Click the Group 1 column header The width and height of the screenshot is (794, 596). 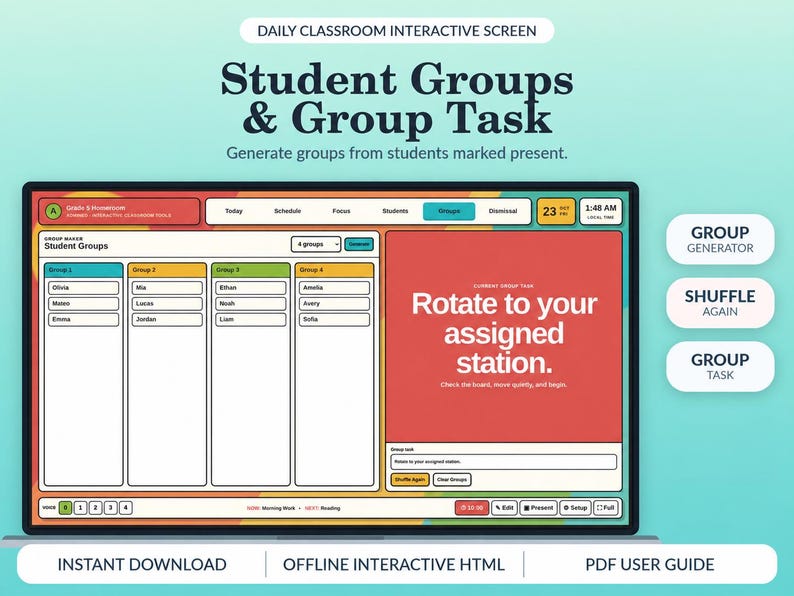coord(84,270)
